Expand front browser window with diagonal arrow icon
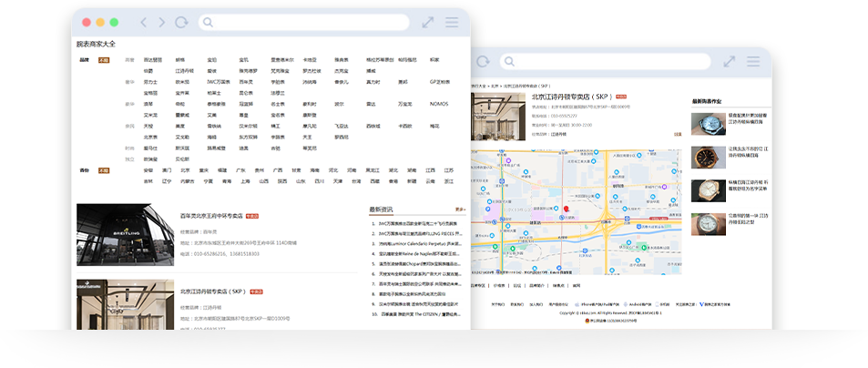The width and height of the screenshot is (868, 368). 427,22
